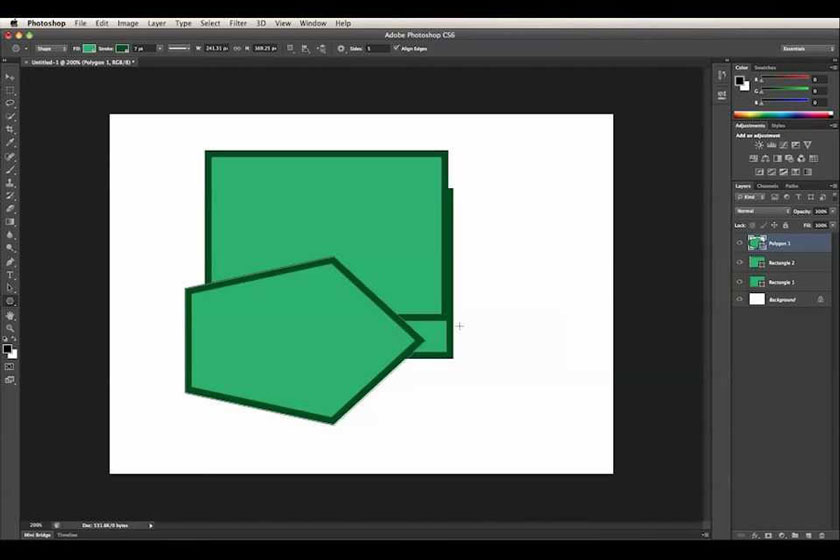Open the Essentials workspace dropdown

(x=808, y=49)
